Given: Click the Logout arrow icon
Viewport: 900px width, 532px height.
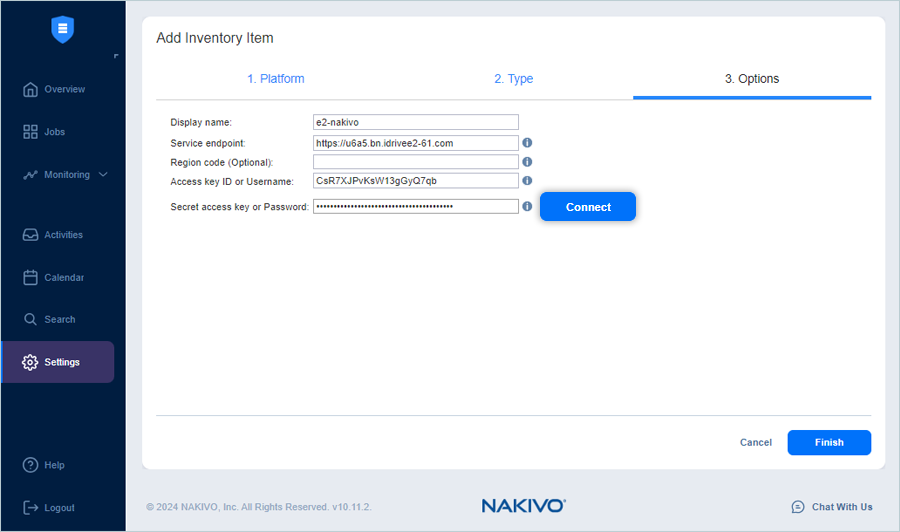Looking at the screenshot, I should (30, 507).
